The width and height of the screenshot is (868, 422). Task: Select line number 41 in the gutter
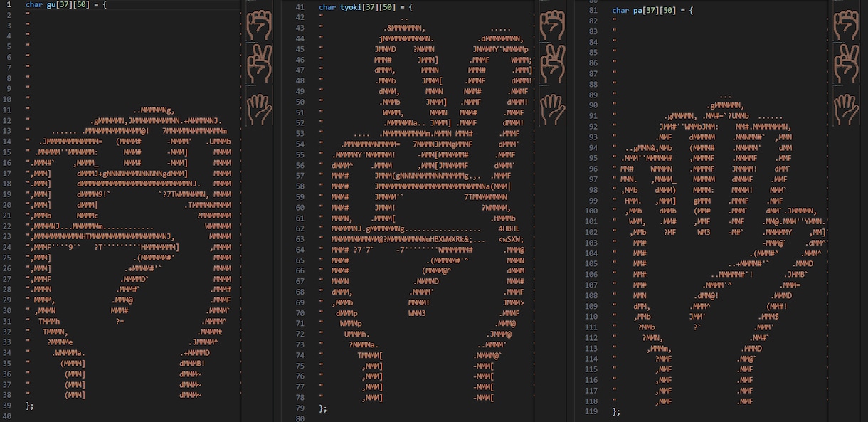coord(300,7)
